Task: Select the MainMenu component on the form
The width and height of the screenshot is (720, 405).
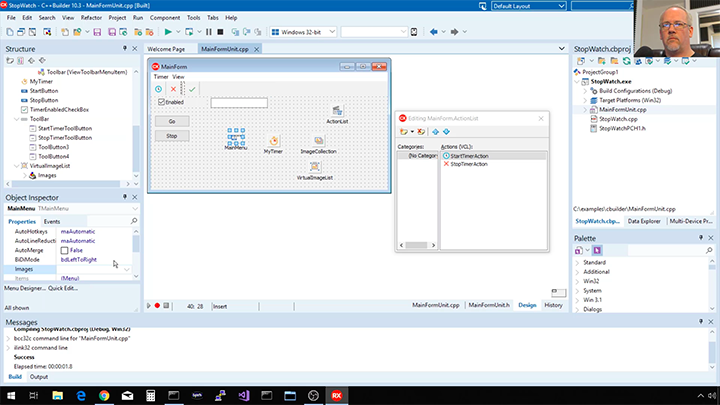Action: coord(236,137)
